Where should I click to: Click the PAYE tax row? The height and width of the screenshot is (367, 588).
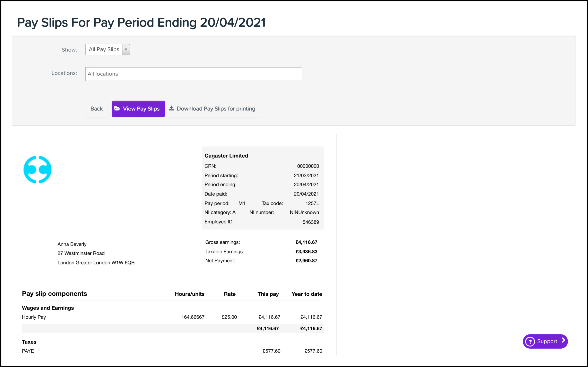point(28,351)
